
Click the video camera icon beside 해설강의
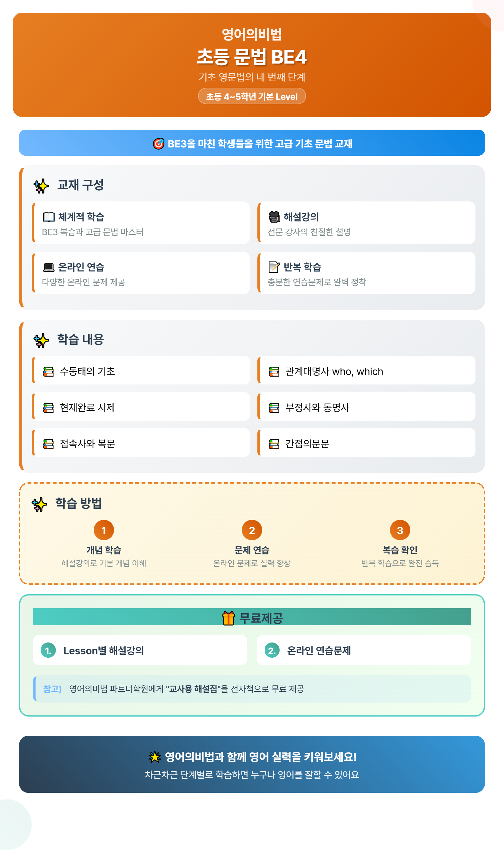tap(274, 217)
